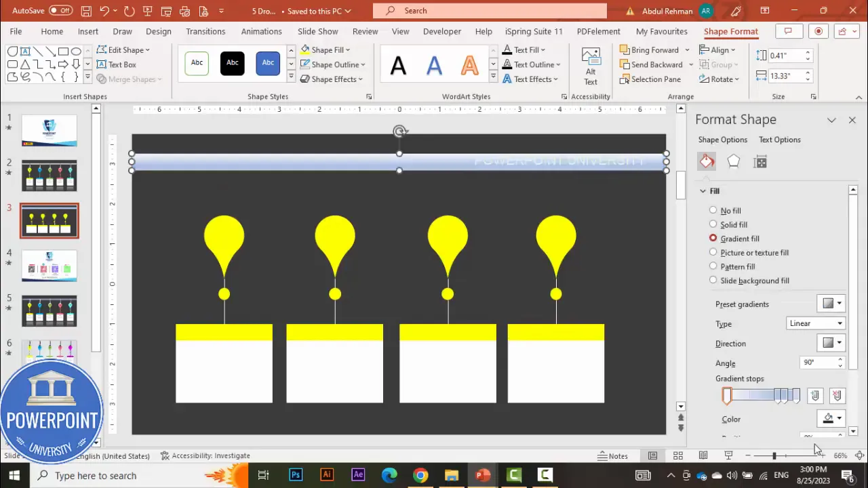This screenshot has height=488, width=868.
Task: Open gradient Type Linear dropdown
Action: coord(816,323)
